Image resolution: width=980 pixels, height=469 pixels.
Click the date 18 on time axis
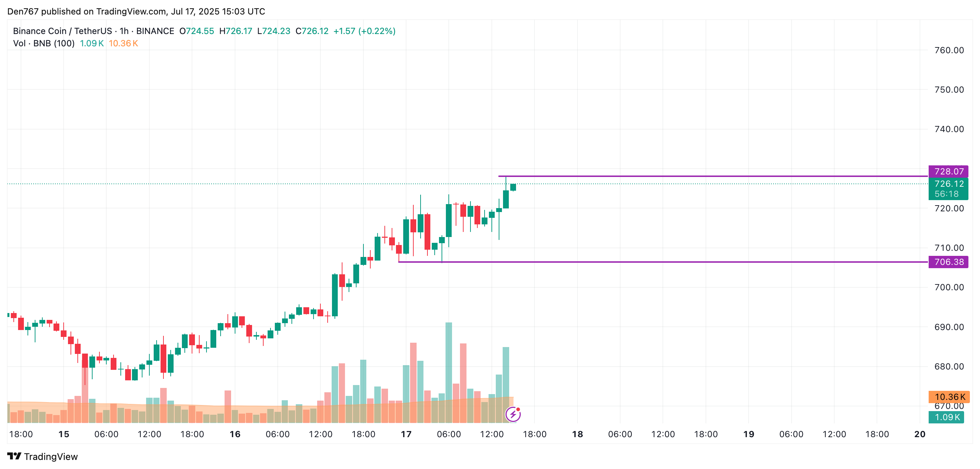577,434
